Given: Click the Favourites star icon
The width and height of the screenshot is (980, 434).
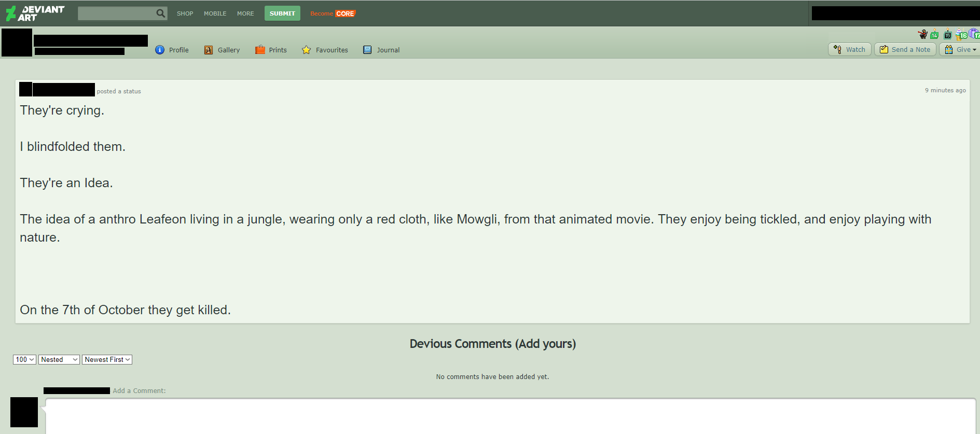Looking at the screenshot, I should pos(306,50).
